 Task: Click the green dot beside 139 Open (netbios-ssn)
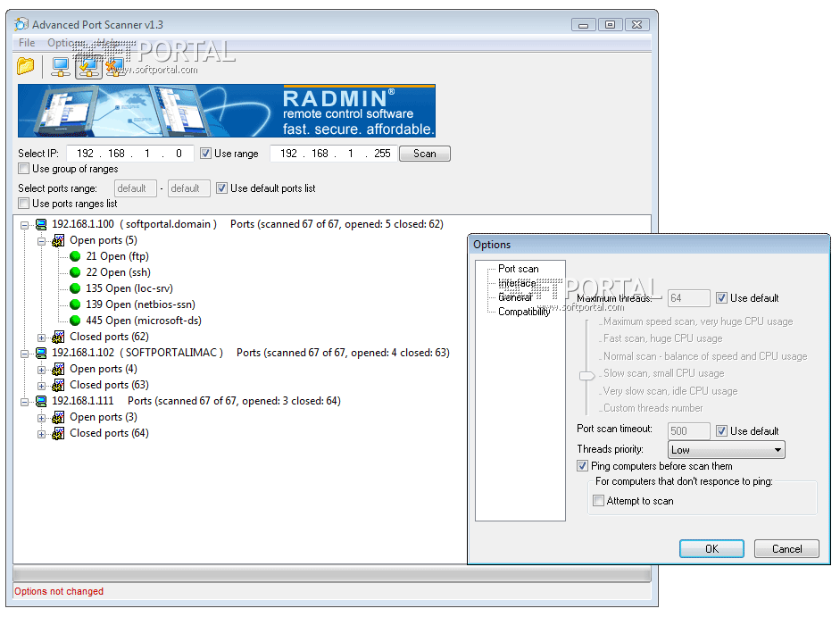pos(75,304)
